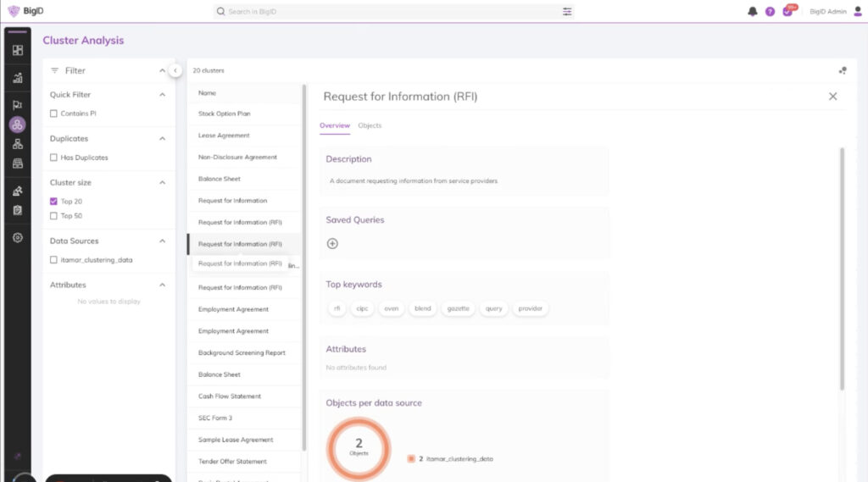Select the Top 50 cluster size checkbox
Viewport: 868px width, 482px height.
tap(54, 216)
